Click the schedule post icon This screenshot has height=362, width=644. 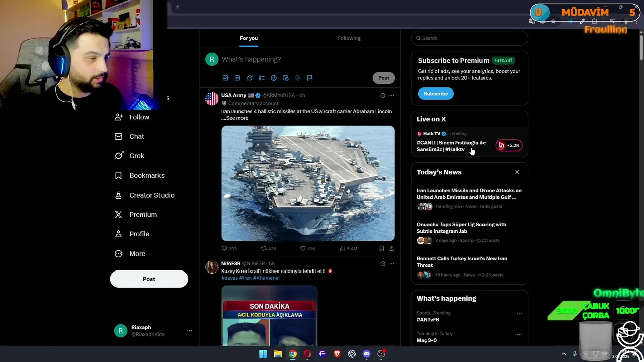click(x=286, y=78)
